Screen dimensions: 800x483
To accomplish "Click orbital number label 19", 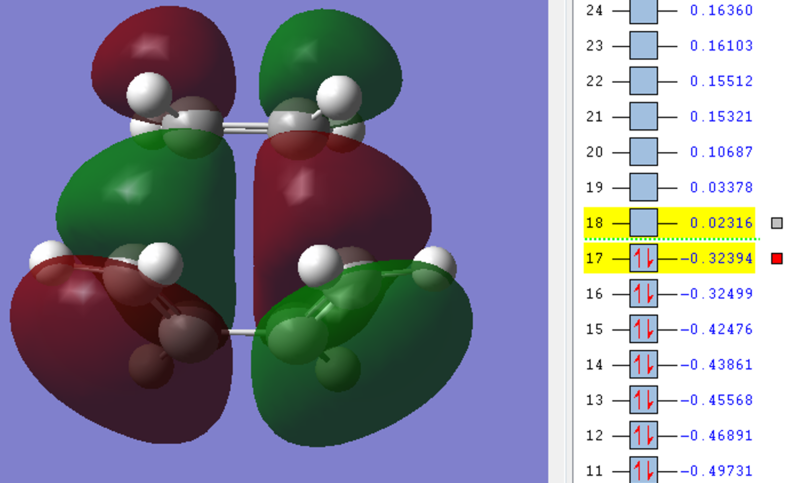I will click(x=594, y=188).
